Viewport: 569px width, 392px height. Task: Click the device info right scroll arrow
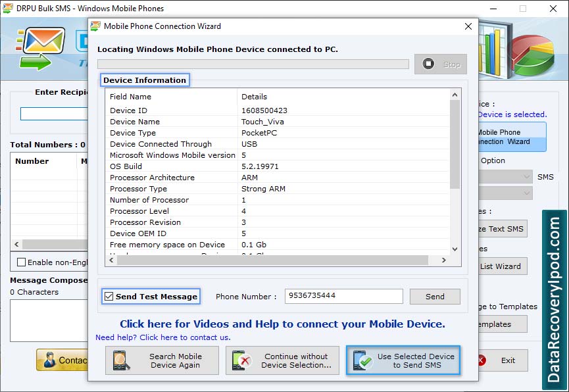click(x=443, y=260)
